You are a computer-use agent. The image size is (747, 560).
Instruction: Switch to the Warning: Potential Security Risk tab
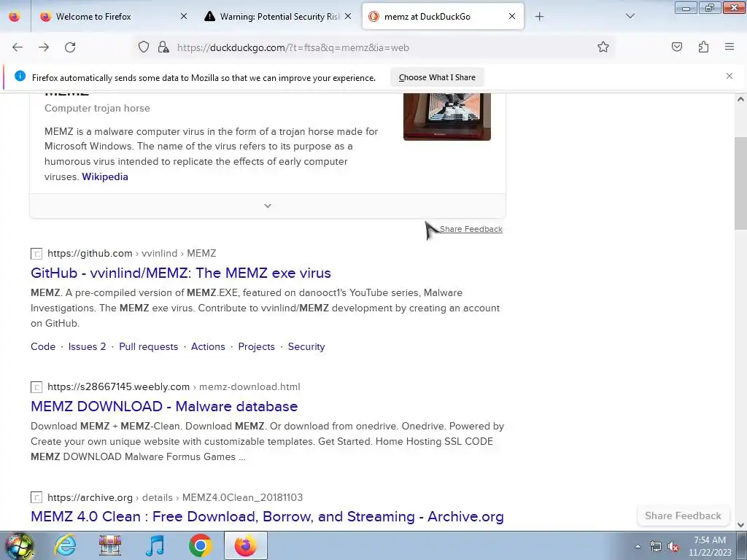click(279, 17)
